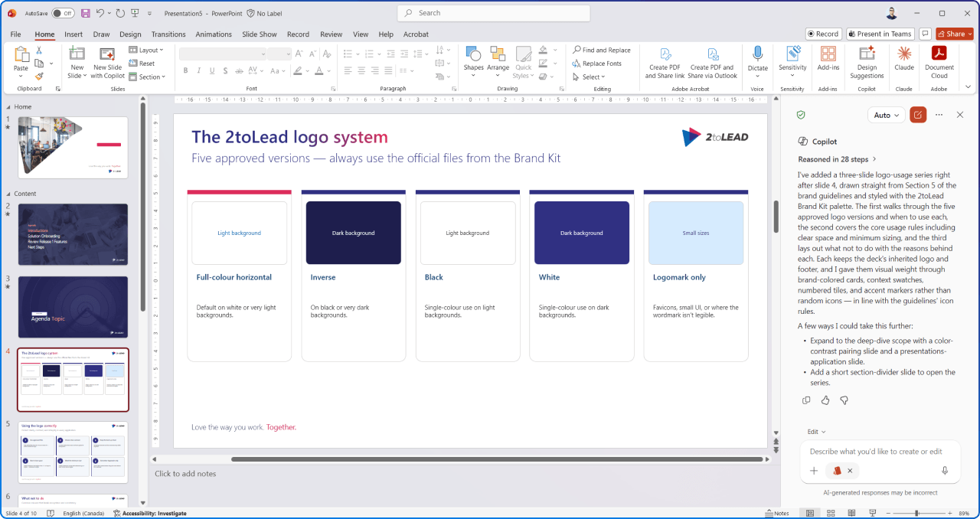Collapse the ribbon with the chevron

click(968, 88)
